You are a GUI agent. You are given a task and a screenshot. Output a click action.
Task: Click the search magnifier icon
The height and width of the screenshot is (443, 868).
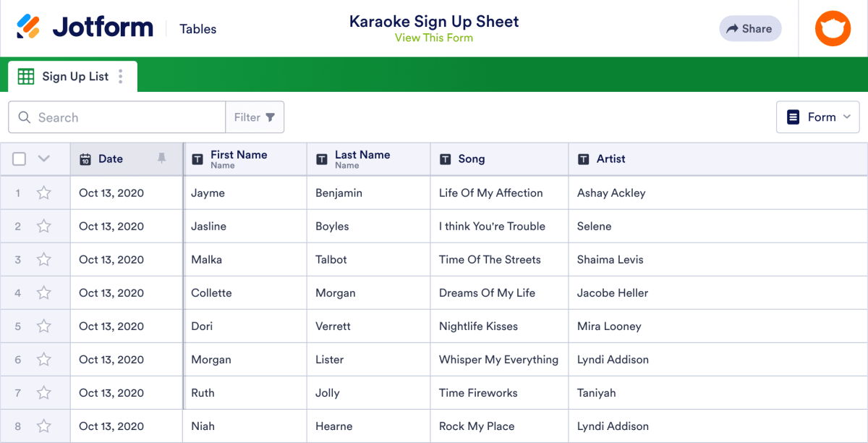(24, 117)
